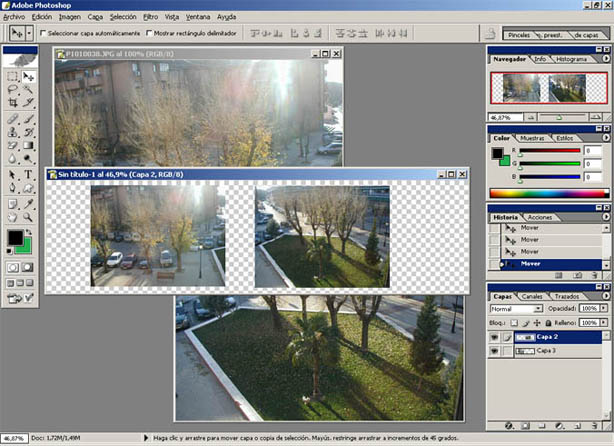Switch to the Histograma tab
Image resolution: width=614 pixels, height=446 pixels.
pos(571,59)
